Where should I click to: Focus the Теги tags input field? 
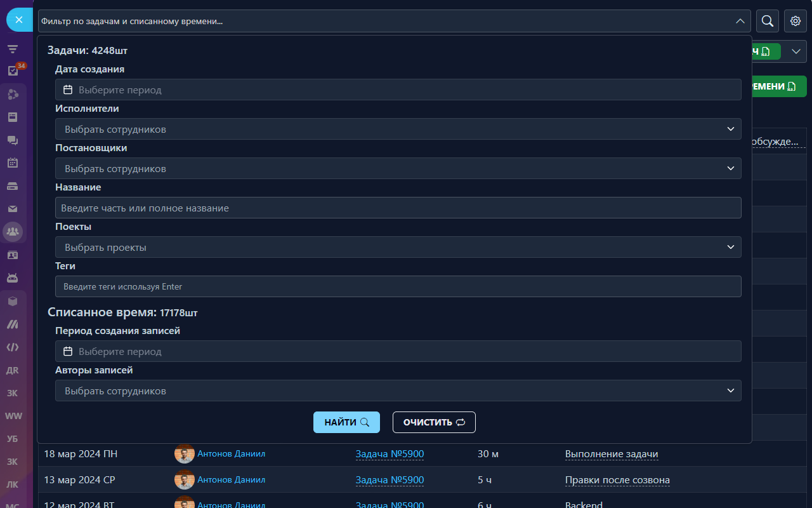[398, 286]
